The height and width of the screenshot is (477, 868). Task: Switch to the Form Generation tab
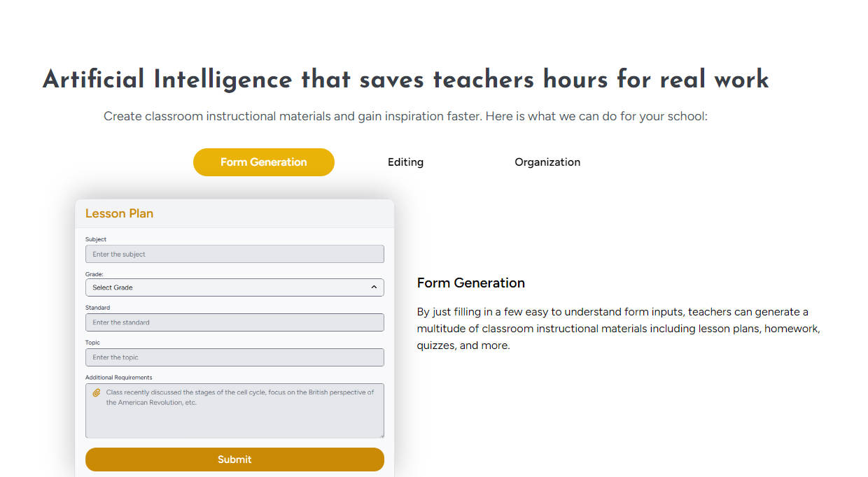click(x=263, y=162)
